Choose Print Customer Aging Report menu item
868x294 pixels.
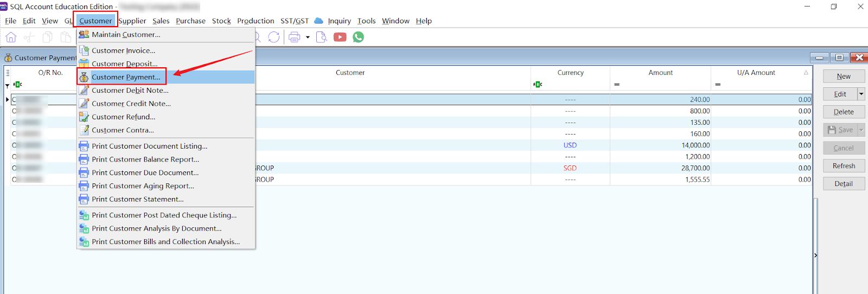[143, 186]
